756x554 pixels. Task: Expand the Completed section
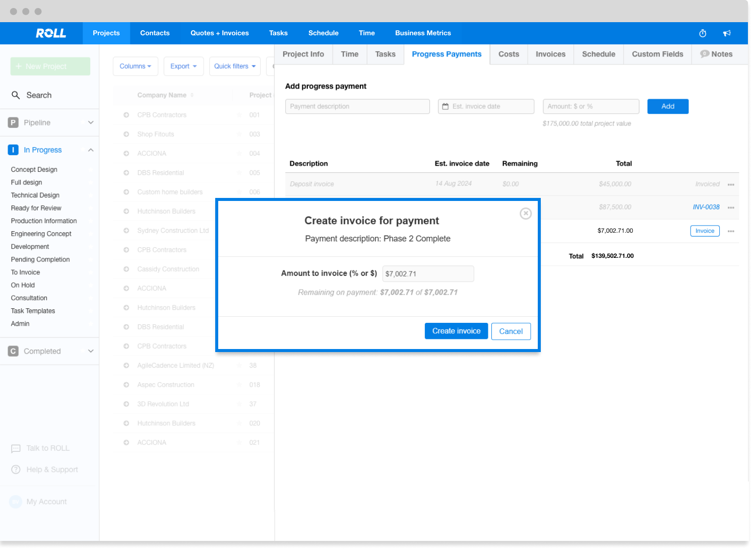[x=91, y=351]
